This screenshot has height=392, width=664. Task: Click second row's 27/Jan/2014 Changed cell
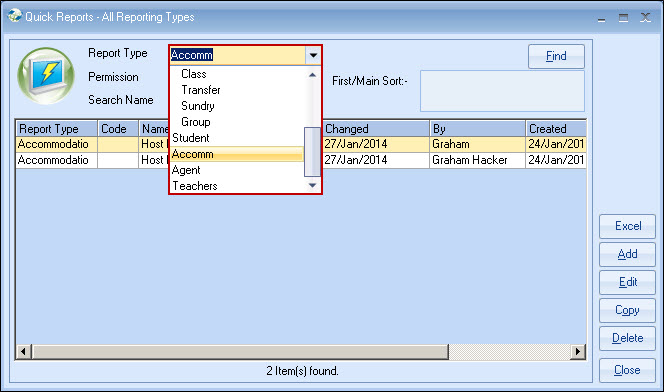(x=376, y=160)
